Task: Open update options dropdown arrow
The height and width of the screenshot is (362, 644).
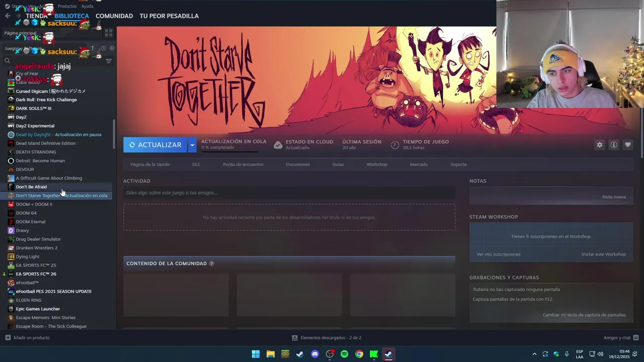Action: (192, 145)
